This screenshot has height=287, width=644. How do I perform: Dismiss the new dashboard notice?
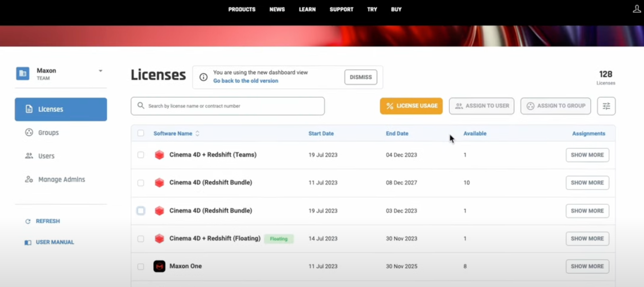coord(361,77)
